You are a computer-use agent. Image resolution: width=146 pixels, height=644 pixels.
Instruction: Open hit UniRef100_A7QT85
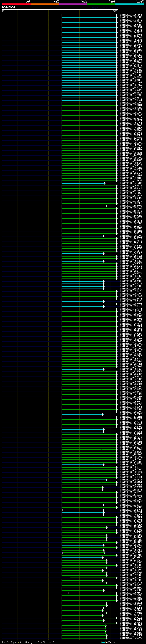pos(131,20)
